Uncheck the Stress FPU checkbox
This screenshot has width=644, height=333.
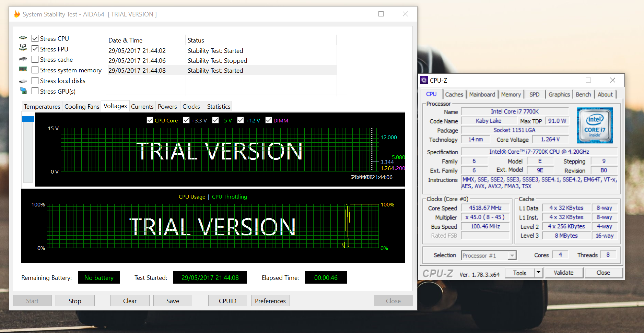(x=35, y=49)
